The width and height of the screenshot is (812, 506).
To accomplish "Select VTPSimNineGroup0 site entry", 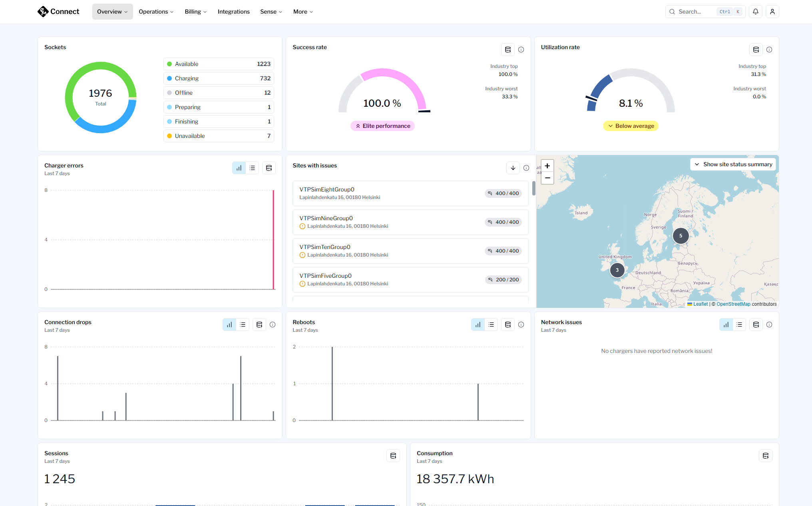I will pyautogui.click(x=410, y=222).
